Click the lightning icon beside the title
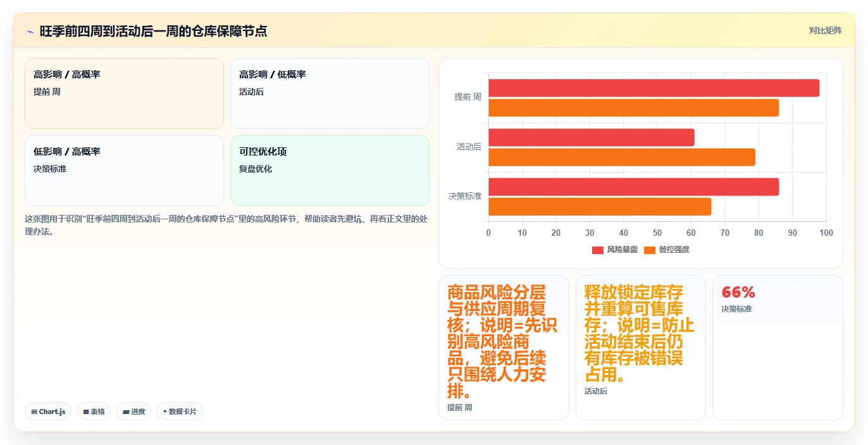The width and height of the screenshot is (868, 445). click(30, 31)
